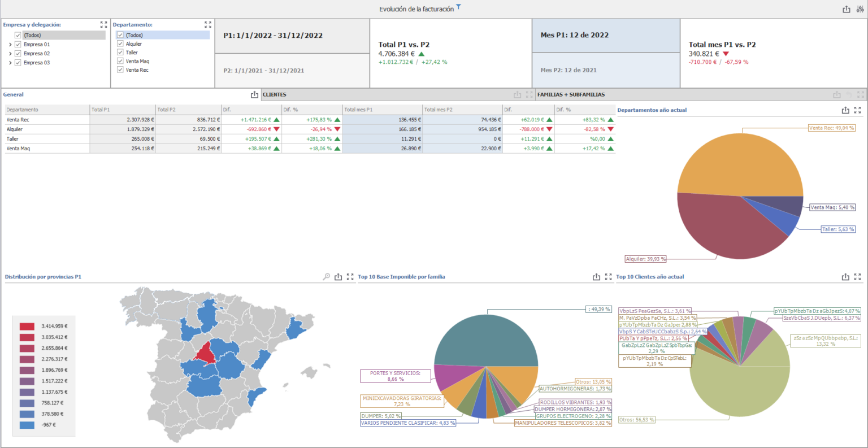Click the red 3.414.959 € legend swatch
The image size is (868, 448).
click(x=27, y=327)
